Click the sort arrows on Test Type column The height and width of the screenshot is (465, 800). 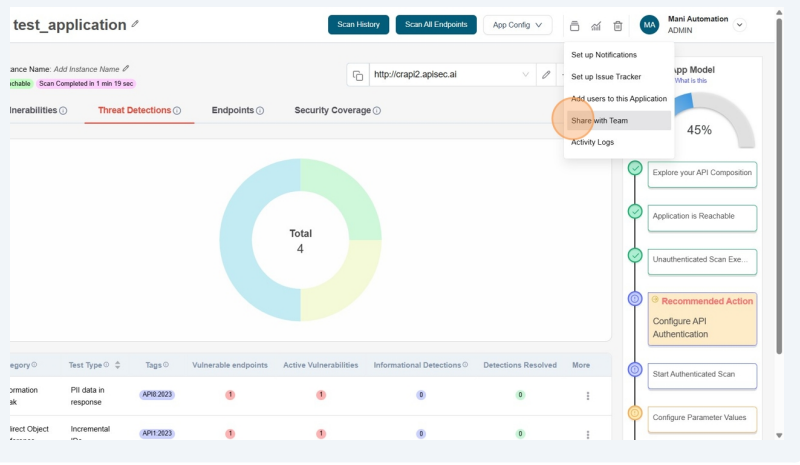118,365
